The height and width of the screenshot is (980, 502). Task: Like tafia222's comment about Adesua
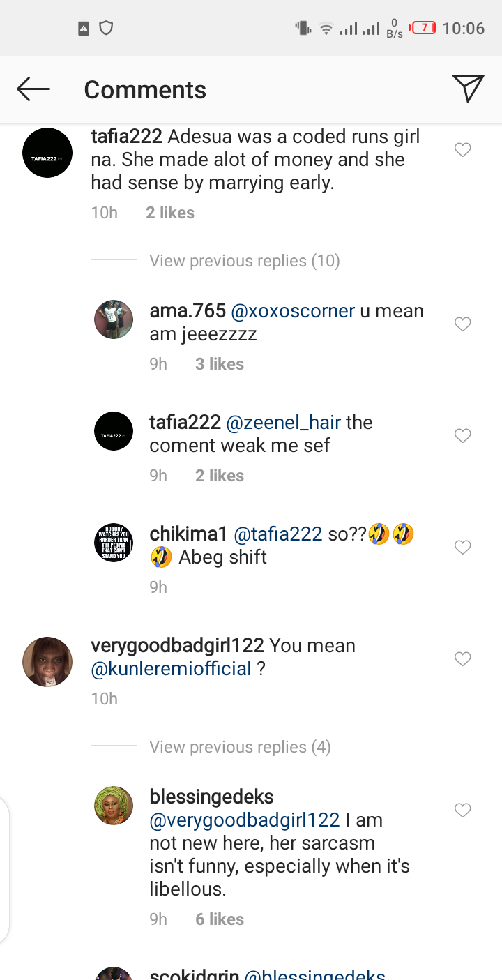tap(463, 149)
